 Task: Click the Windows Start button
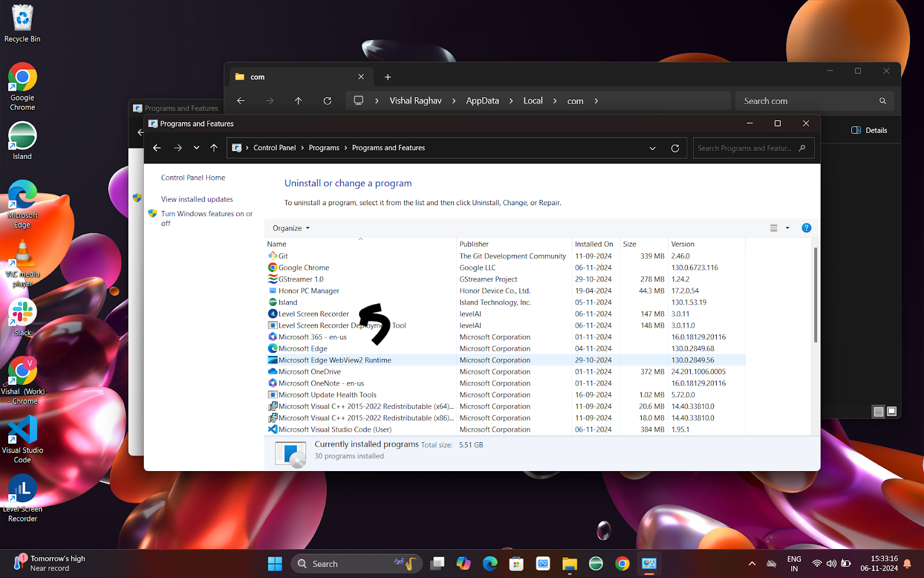point(275,564)
